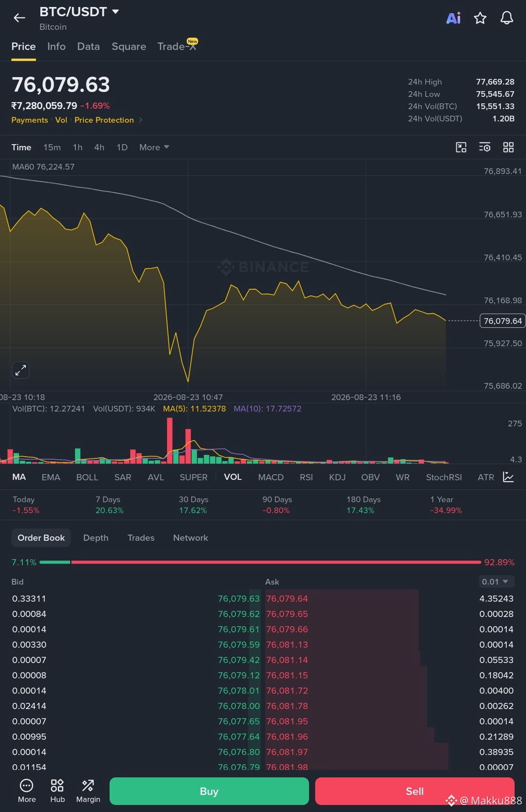The image size is (526, 812).
Task: Open the More menu icon at bottom
Action: [x=27, y=791]
